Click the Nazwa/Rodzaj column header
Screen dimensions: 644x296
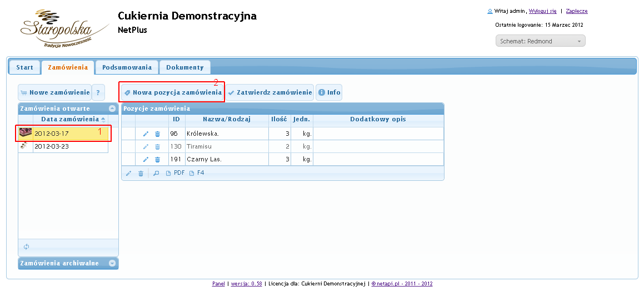pyautogui.click(x=227, y=119)
